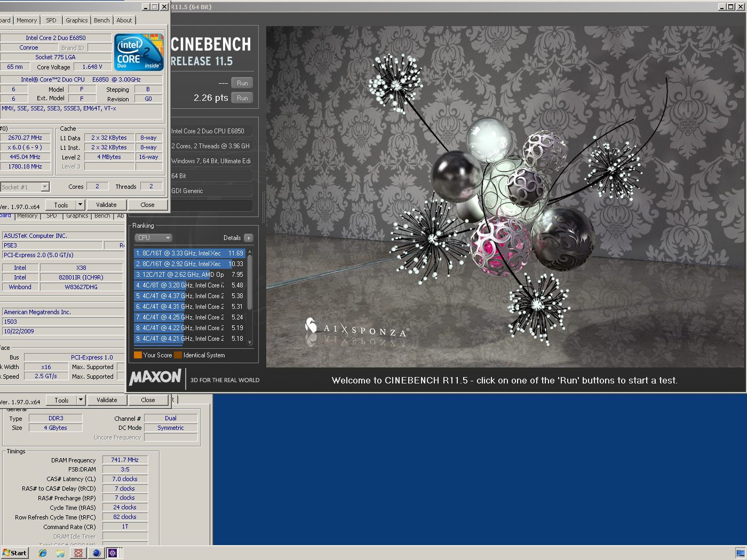Click the system tray icon at taskbar's right end

tap(740, 553)
